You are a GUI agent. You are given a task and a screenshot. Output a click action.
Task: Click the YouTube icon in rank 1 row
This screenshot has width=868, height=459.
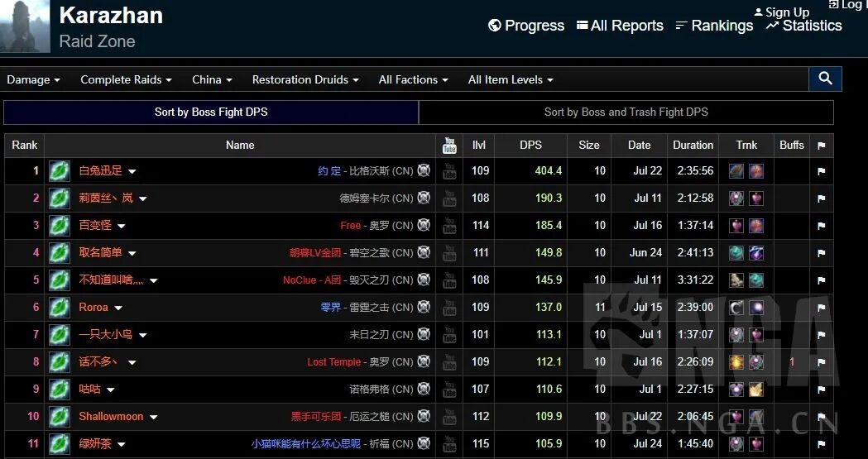click(x=449, y=171)
